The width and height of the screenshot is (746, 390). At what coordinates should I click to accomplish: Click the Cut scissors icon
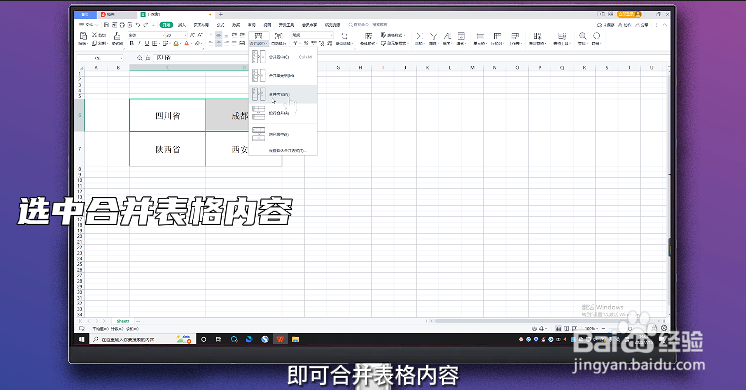point(94,35)
